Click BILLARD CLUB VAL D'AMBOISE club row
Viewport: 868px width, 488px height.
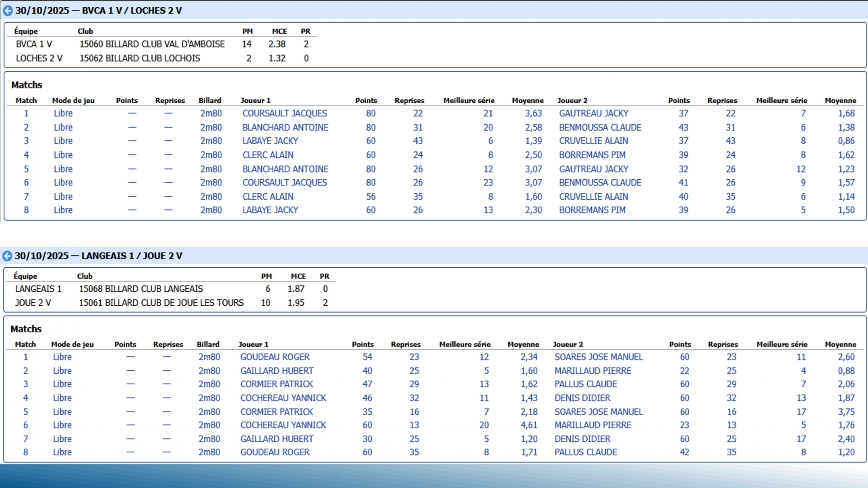pos(152,44)
